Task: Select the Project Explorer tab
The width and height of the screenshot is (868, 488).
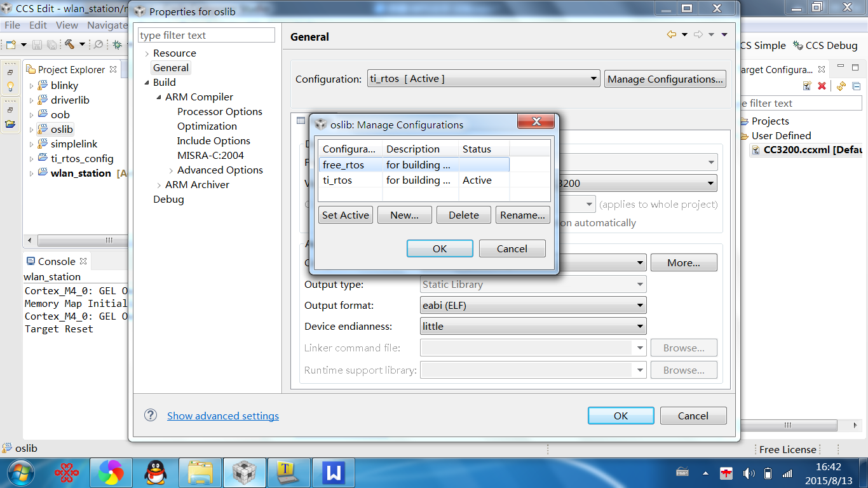Action: 71,69
